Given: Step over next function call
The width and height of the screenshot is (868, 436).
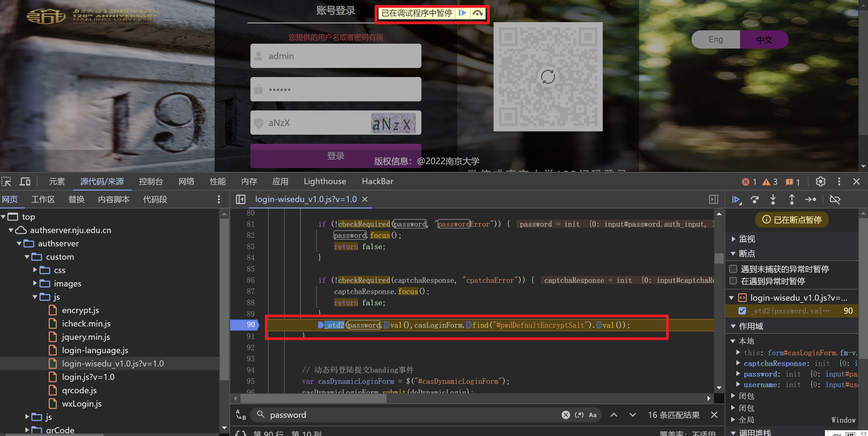Looking at the screenshot, I should (754, 199).
